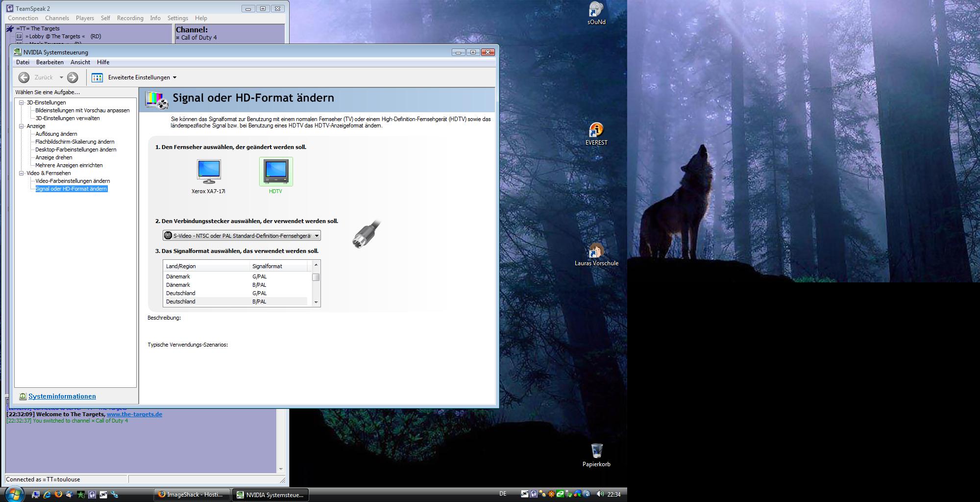Select the Deutschland G/PAL row
The height and width of the screenshot is (502, 980).
pos(235,293)
